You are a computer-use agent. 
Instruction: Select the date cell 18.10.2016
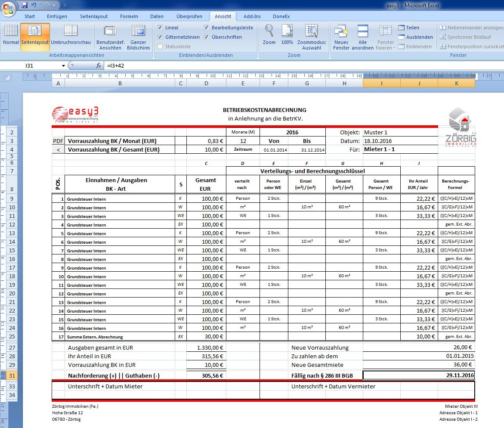coord(400,141)
